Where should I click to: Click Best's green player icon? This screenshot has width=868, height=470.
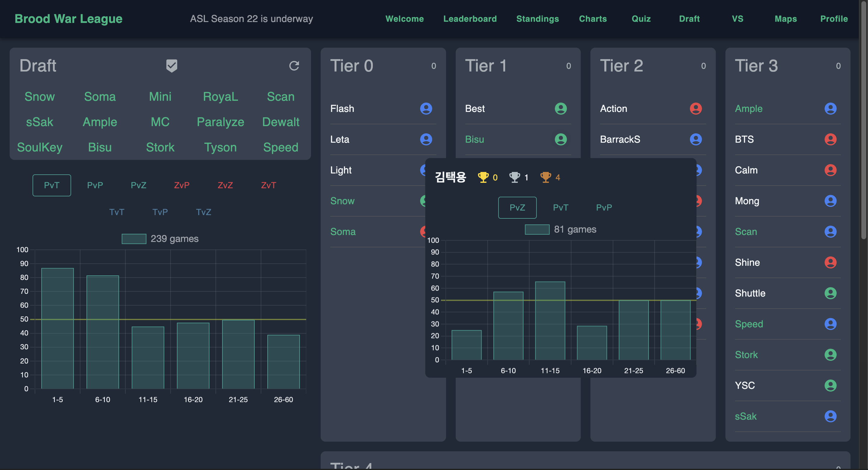(561, 109)
